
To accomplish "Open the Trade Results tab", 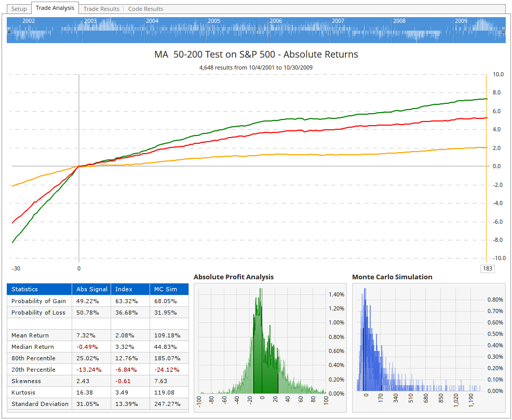I will coord(101,8).
